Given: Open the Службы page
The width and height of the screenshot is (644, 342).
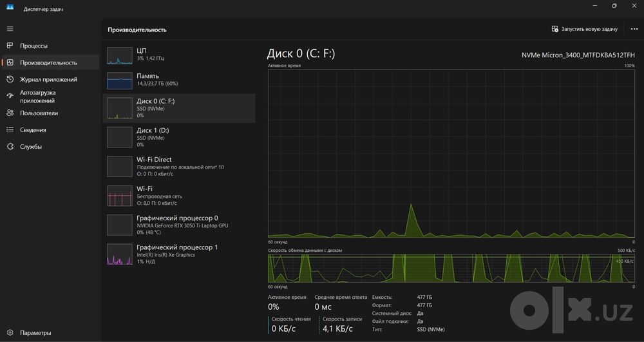Looking at the screenshot, I should (50, 147).
